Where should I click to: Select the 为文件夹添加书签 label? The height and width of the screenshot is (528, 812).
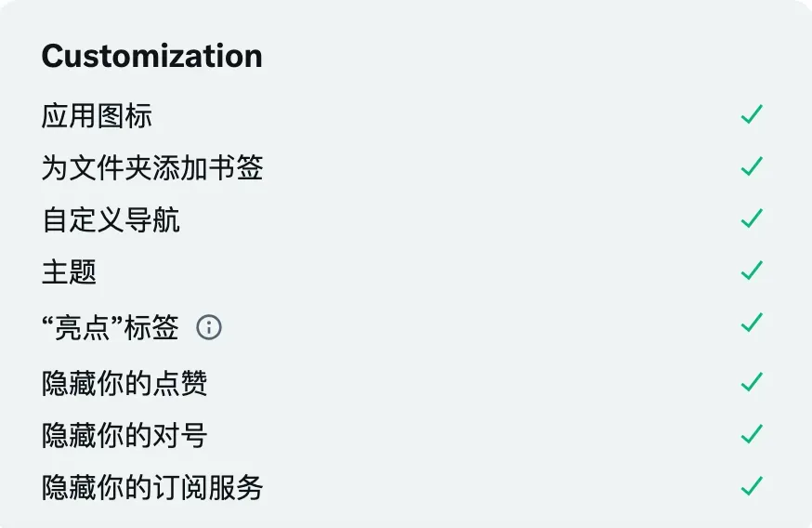pos(152,168)
